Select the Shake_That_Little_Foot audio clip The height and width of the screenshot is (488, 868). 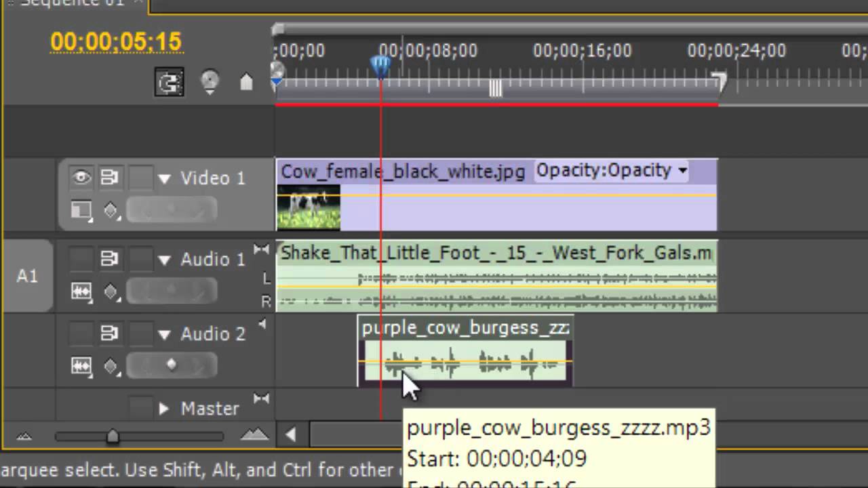pyautogui.click(x=496, y=276)
